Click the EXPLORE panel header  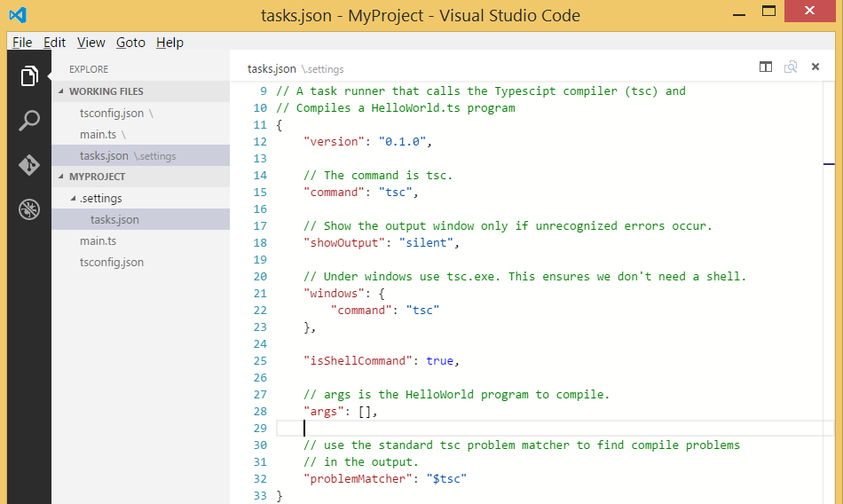coord(89,69)
